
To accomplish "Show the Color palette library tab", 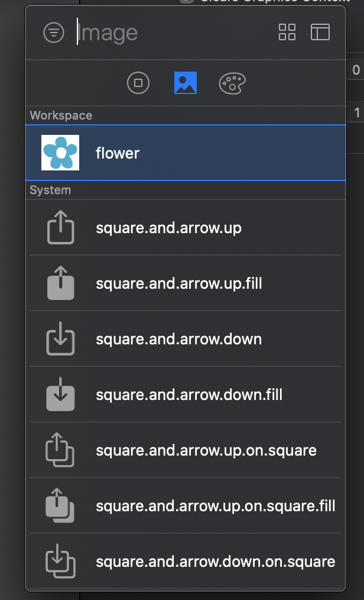I will point(232,83).
